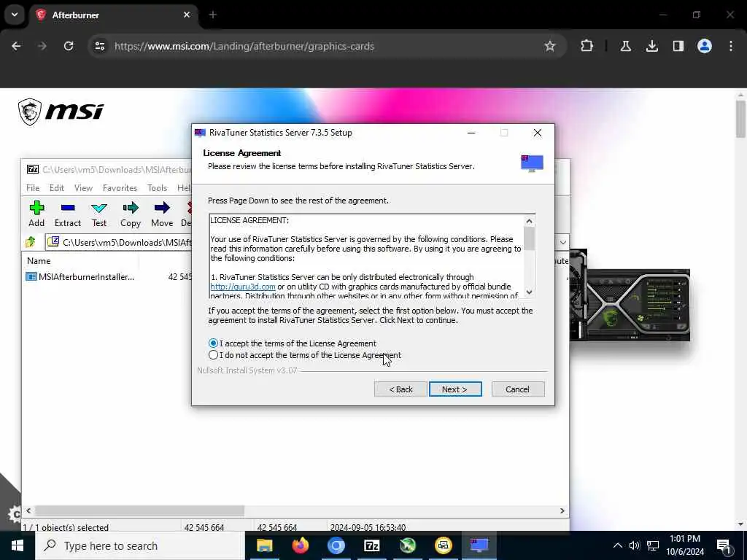Open Chrome extensions puzzle icon
Image resolution: width=747 pixels, height=560 pixels.
(x=587, y=46)
